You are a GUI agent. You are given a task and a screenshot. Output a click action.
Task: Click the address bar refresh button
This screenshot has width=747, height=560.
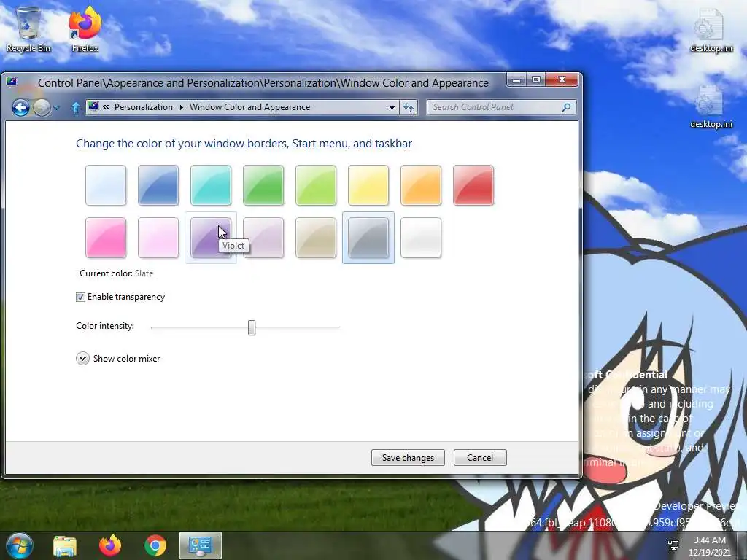[409, 108]
